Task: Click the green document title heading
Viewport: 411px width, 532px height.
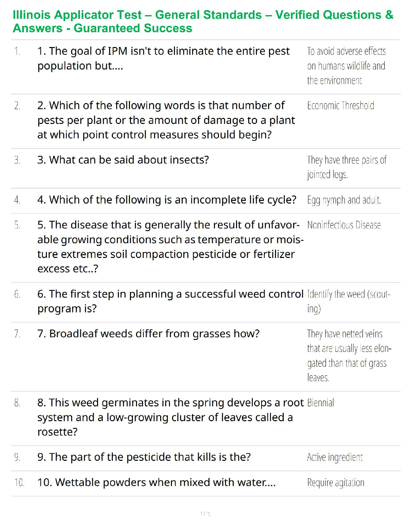Action: click(203, 21)
